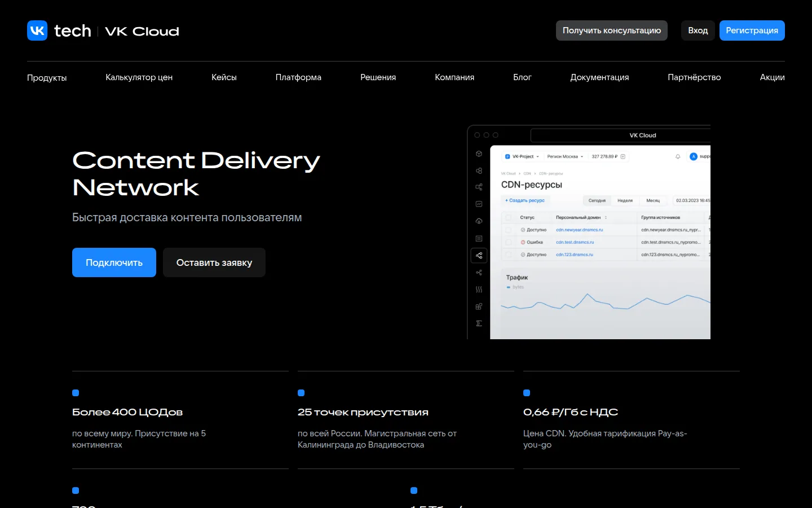Screen dimensions: 812x508
Task: Click the 'bytes' chart legend entry
Action: 515,287
